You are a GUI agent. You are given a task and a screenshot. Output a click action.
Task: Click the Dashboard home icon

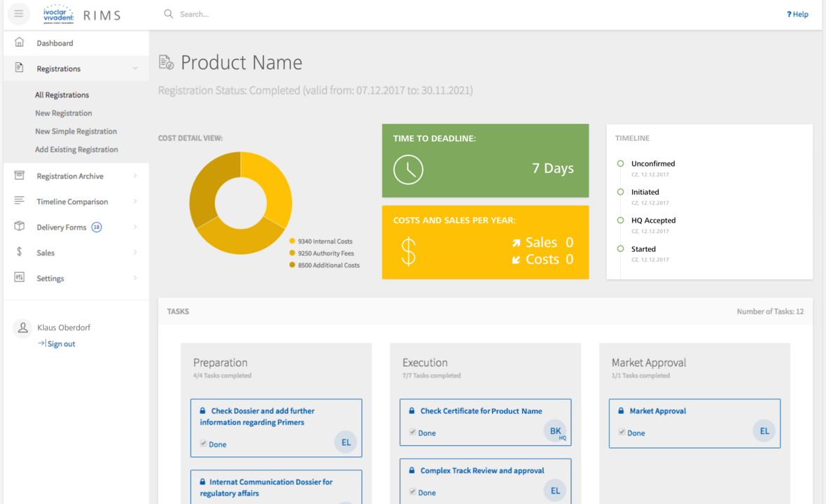[x=20, y=43]
